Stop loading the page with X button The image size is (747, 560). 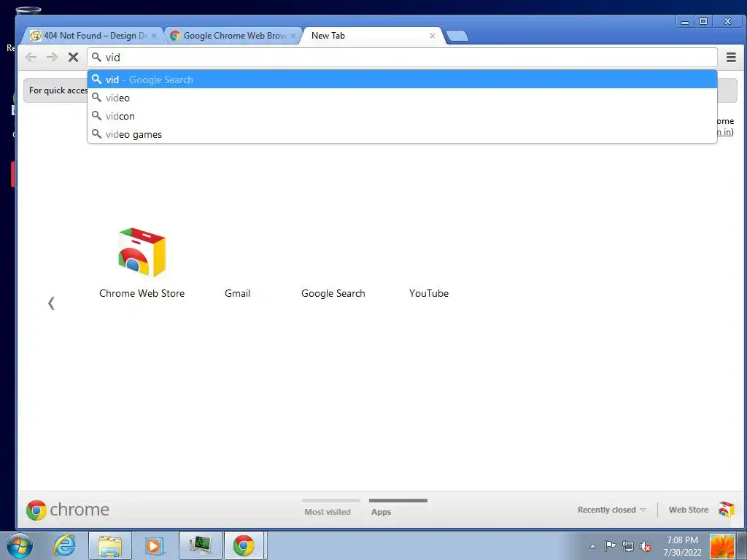click(x=73, y=57)
